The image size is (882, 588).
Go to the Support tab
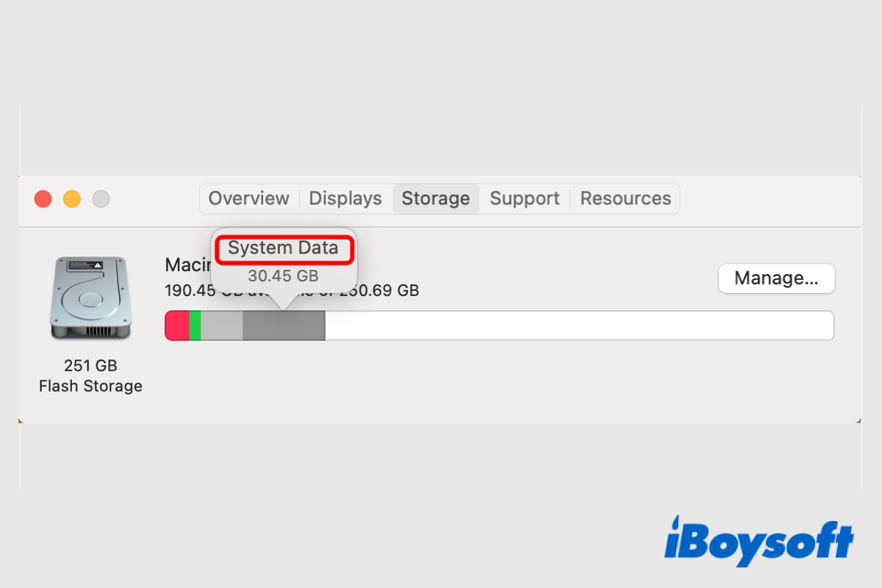click(x=525, y=198)
